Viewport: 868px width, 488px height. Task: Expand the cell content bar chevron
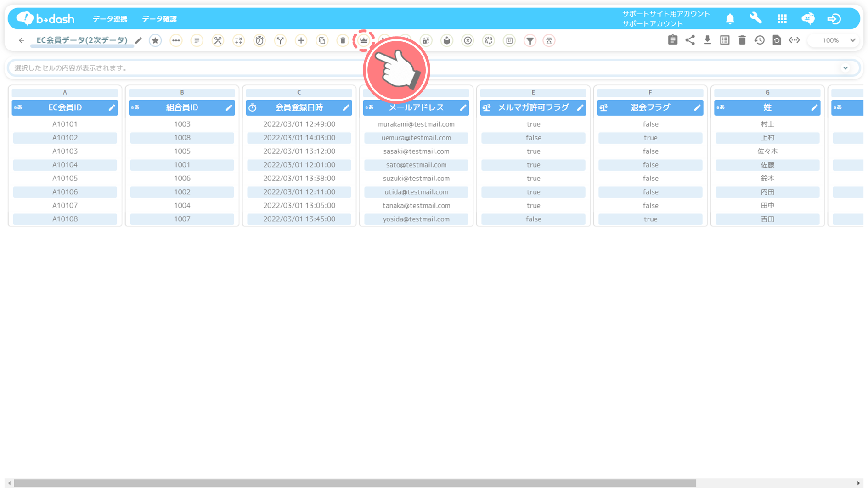click(x=845, y=68)
